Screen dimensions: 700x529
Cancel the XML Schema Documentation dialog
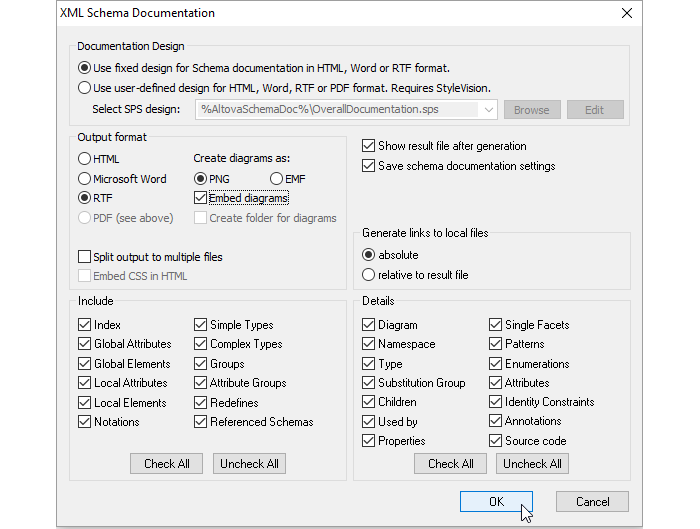point(591,502)
